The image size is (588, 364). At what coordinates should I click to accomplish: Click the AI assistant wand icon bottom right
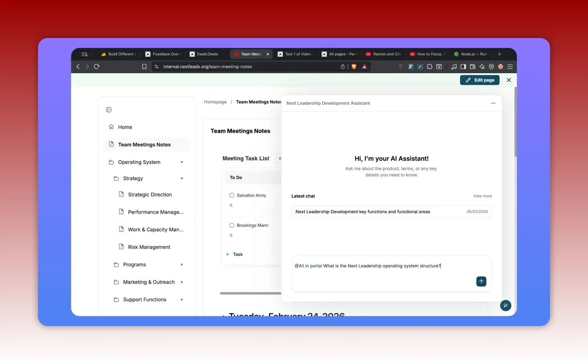tap(506, 305)
